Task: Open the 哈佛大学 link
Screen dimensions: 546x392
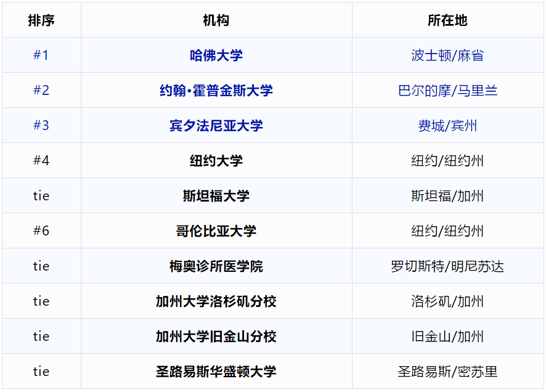Action: [x=216, y=55]
